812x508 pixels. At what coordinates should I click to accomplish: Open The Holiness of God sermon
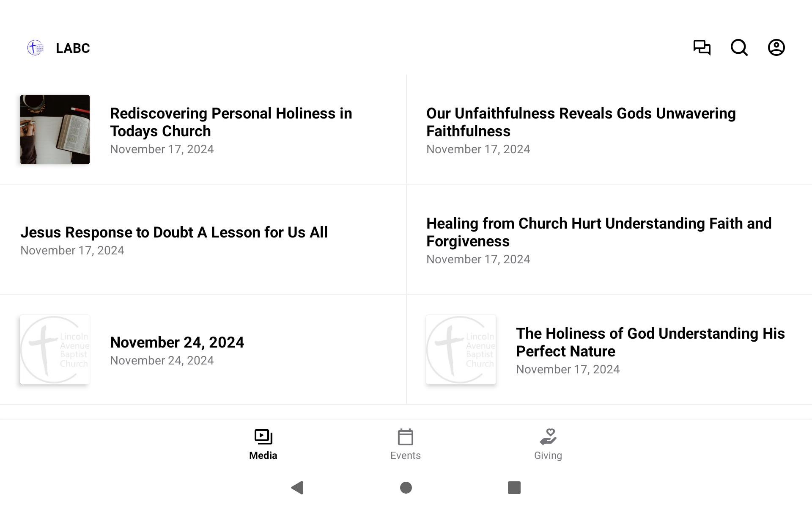point(650,342)
